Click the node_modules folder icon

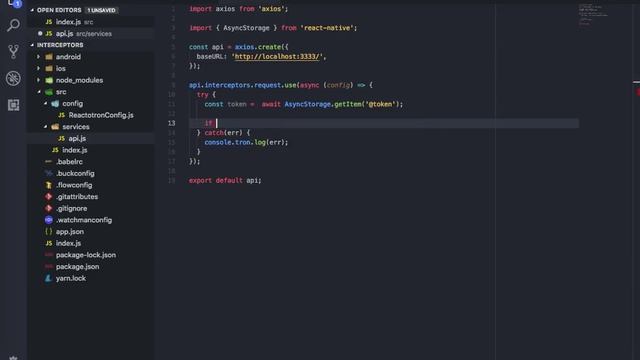point(49,80)
